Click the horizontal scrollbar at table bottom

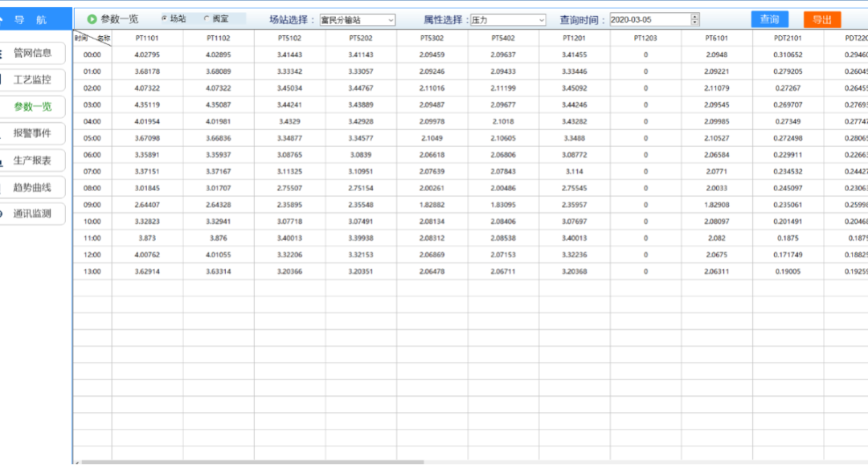pyautogui.click(x=252, y=463)
